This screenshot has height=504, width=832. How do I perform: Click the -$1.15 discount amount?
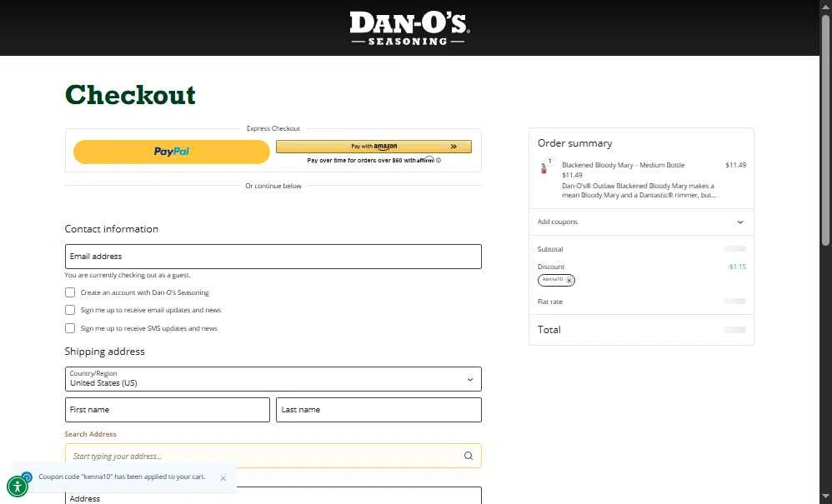736,267
